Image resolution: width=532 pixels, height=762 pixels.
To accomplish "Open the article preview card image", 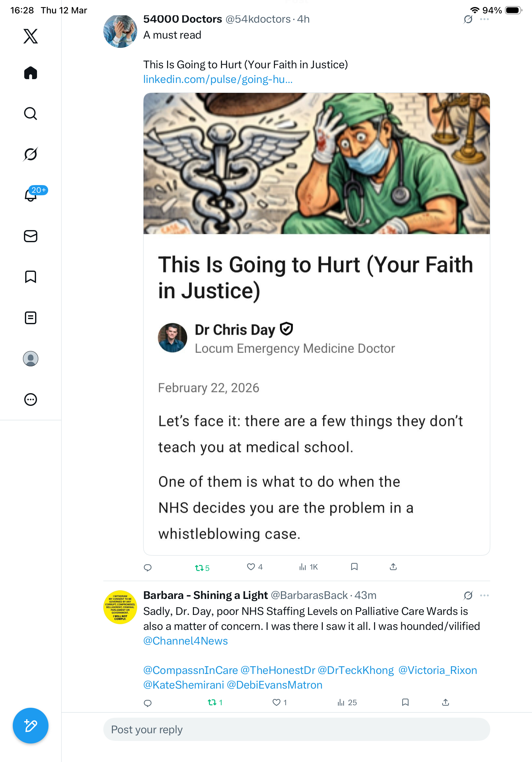I will click(x=316, y=163).
